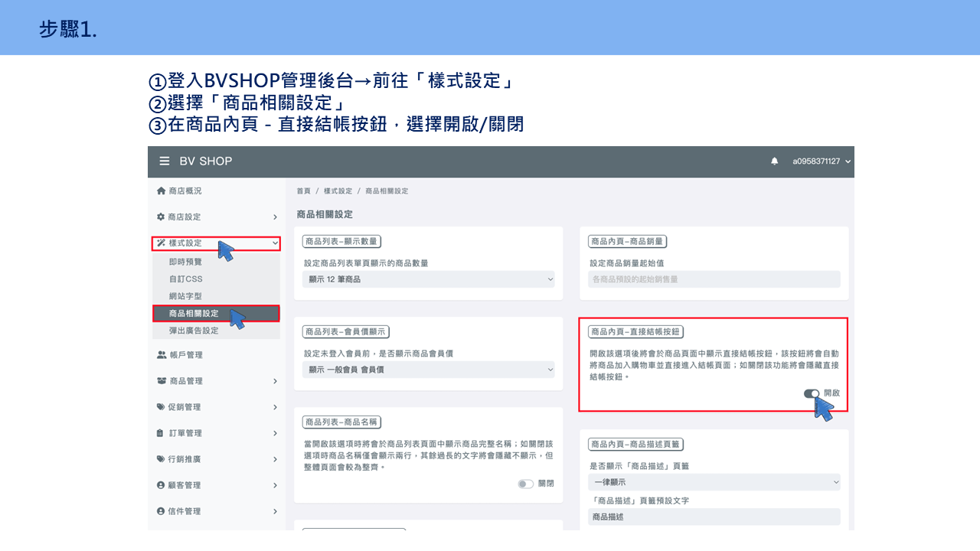The image size is (980, 551).
Task: Open 即時預覽 in the sidebar
Action: click(x=185, y=261)
